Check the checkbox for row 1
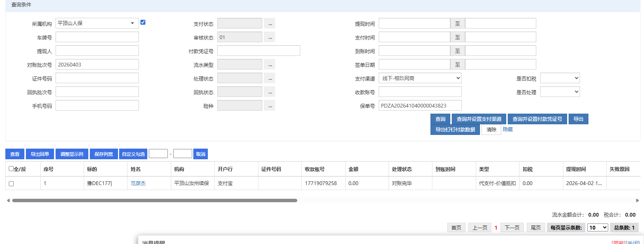644x244 pixels. pos(11,184)
